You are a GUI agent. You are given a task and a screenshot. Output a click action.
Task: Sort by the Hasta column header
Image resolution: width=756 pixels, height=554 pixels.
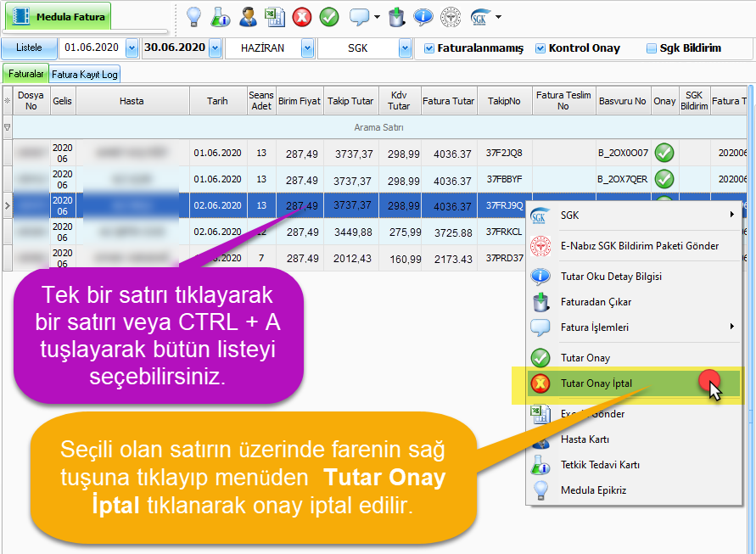(132, 101)
